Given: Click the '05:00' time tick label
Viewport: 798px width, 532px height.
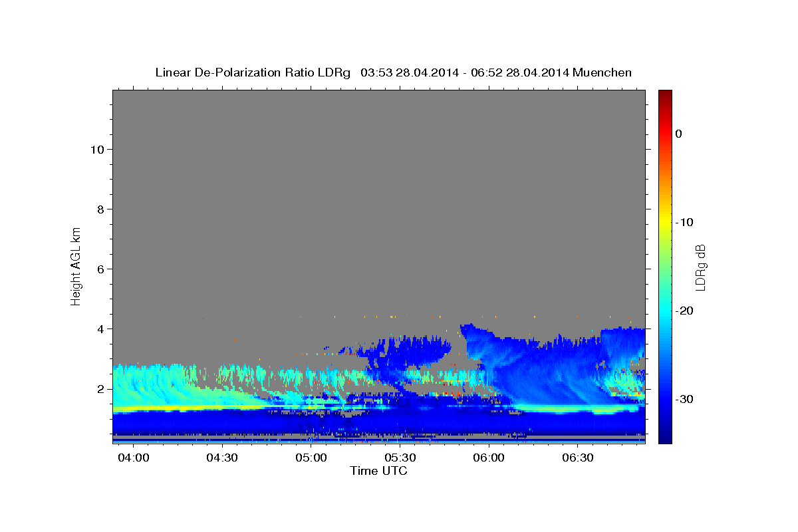Looking at the screenshot, I should pos(311,458).
